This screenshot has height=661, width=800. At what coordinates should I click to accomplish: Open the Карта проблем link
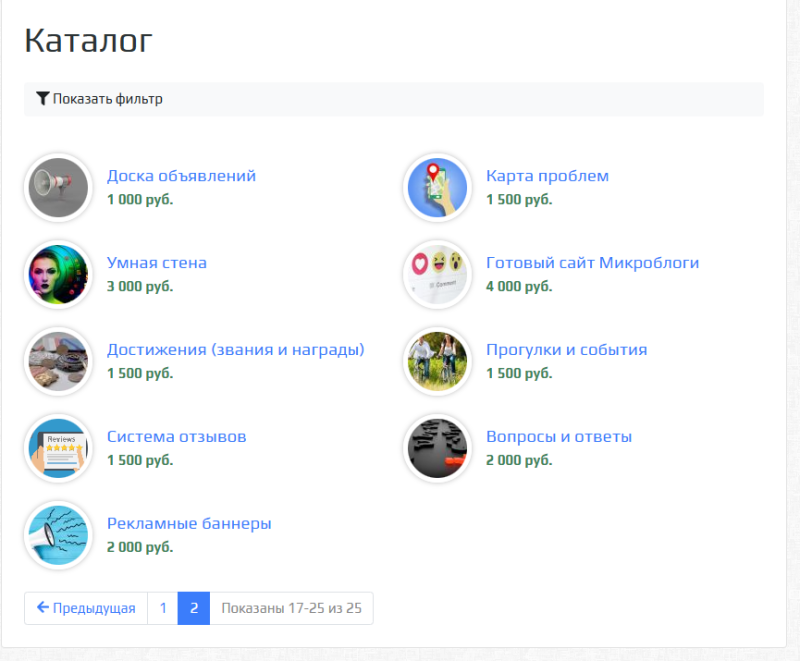coord(547,176)
